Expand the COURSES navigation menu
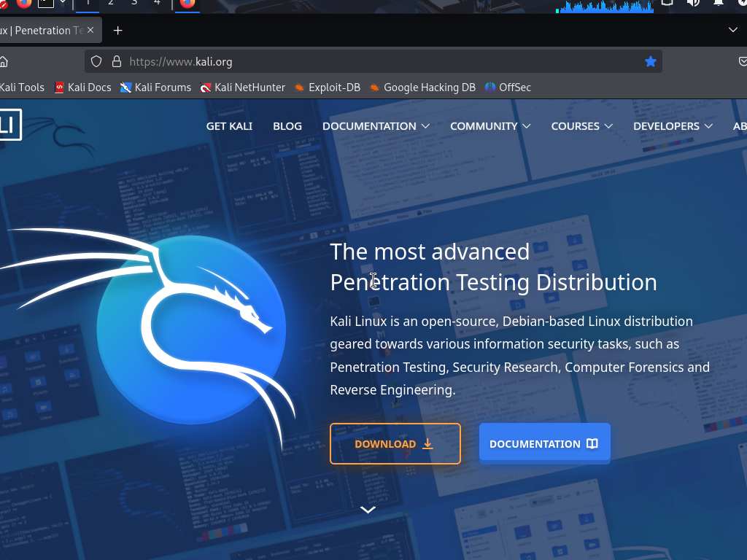The height and width of the screenshot is (560, 747). [581, 126]
